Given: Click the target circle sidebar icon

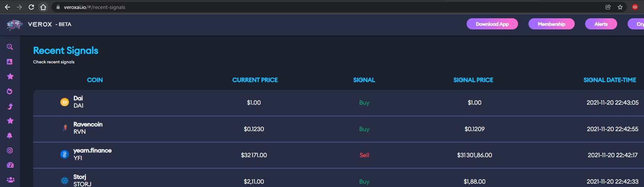Looking at the screenshot, I should click(10, 150).
